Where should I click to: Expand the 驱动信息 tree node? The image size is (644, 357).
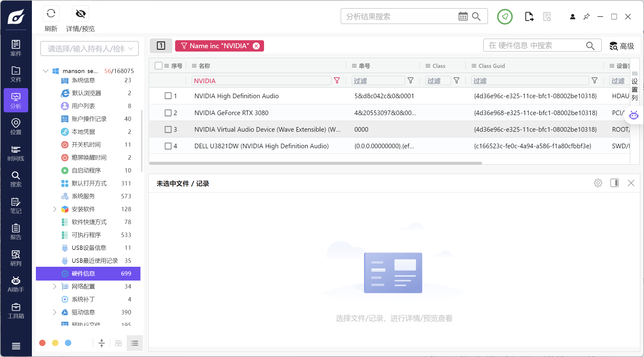(x=55, y=312)
